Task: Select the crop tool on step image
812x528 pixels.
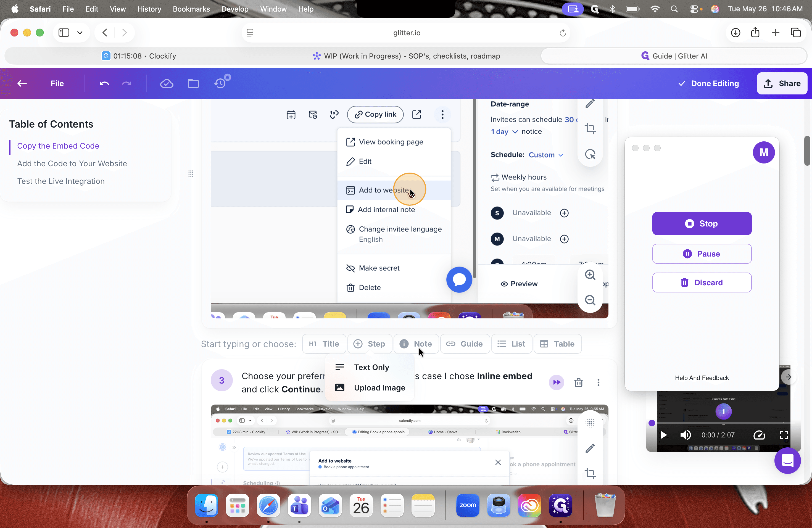Action: pyautogui.click(x=590, y=129)
